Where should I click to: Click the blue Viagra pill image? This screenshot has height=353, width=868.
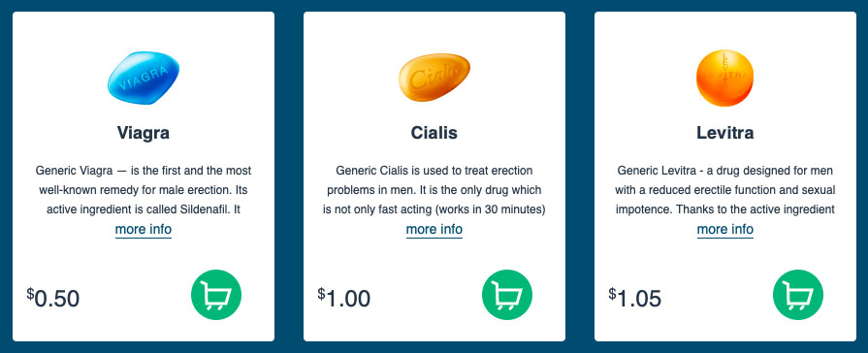pyautogui.click(x=144, y=78)
